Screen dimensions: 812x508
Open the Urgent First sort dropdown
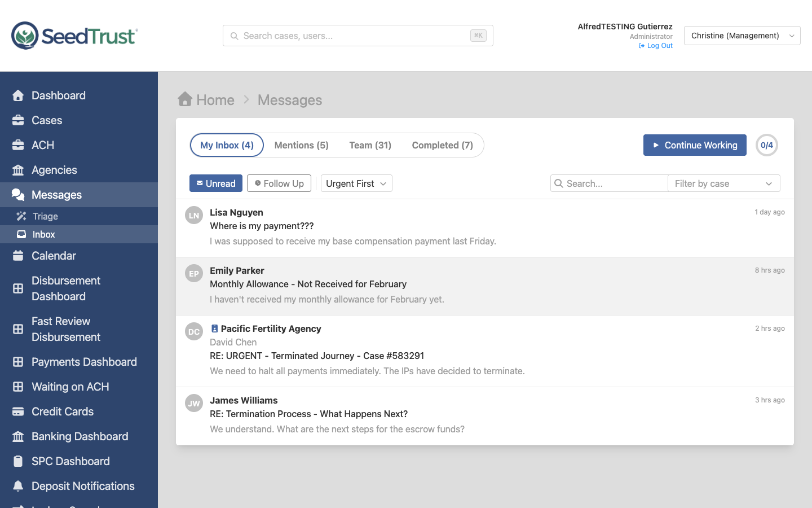(383, 183)
